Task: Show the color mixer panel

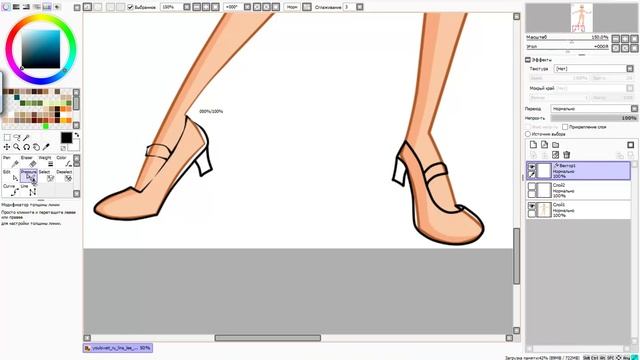Action: click(37, 7)
